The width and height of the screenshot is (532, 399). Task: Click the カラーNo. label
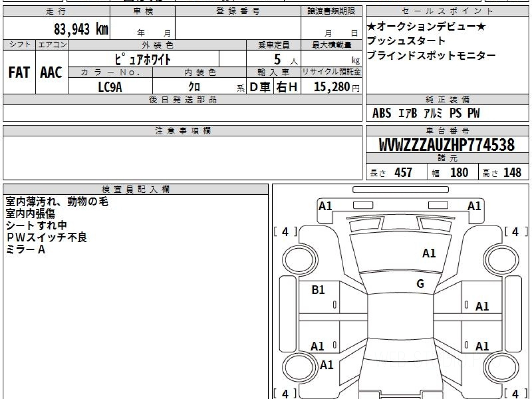[x=110, y=72]
